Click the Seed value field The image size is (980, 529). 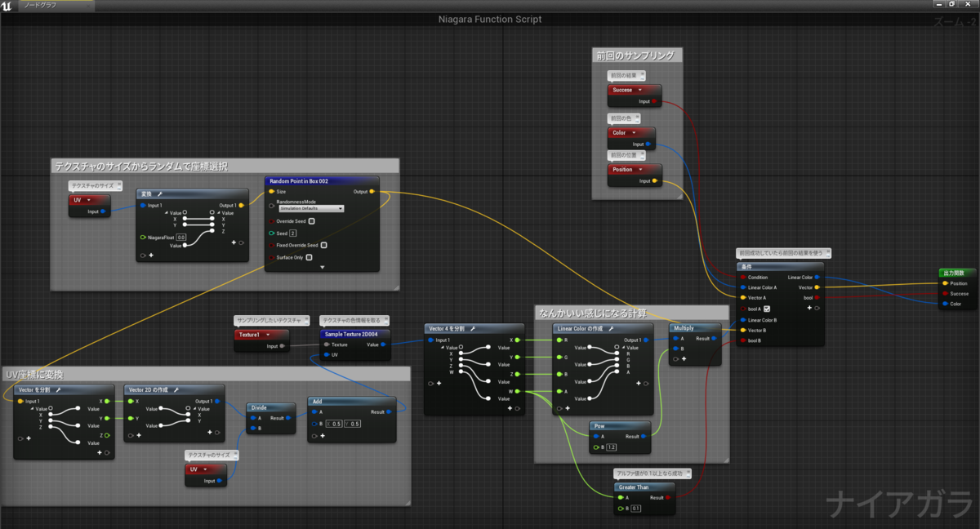[292, 233]
